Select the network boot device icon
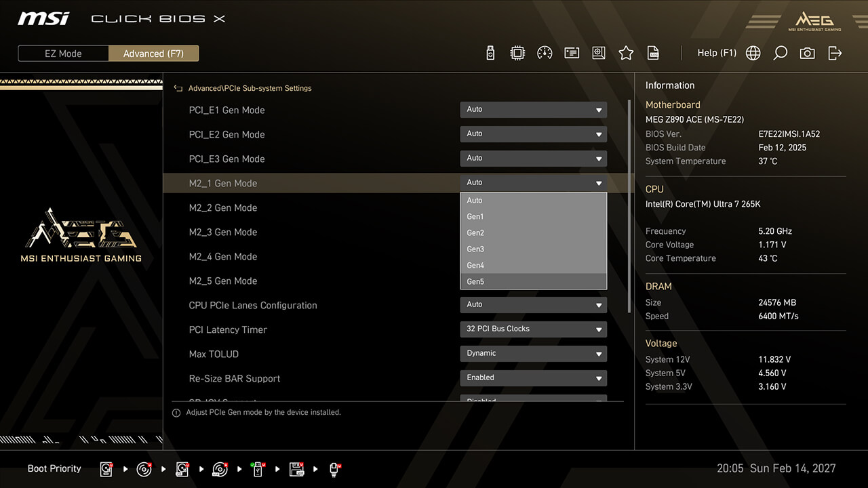The height and width of the screenshot is (488, 868). (x=334, y=469)
